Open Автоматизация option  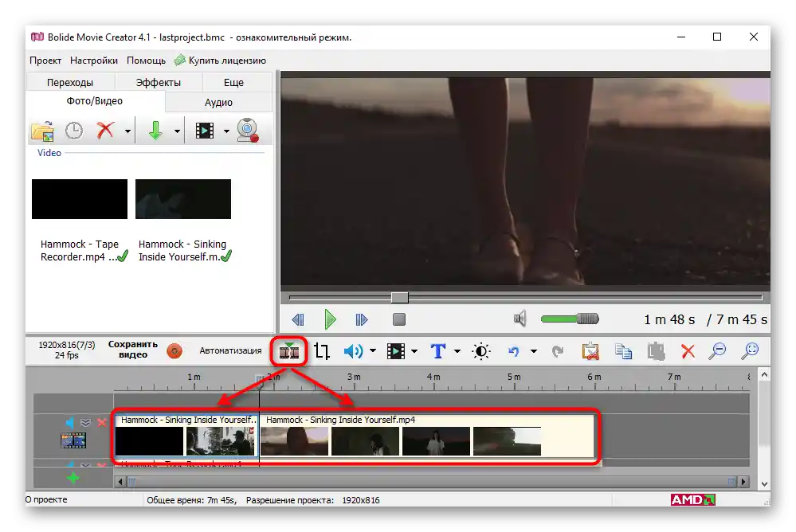pos(230,350)
